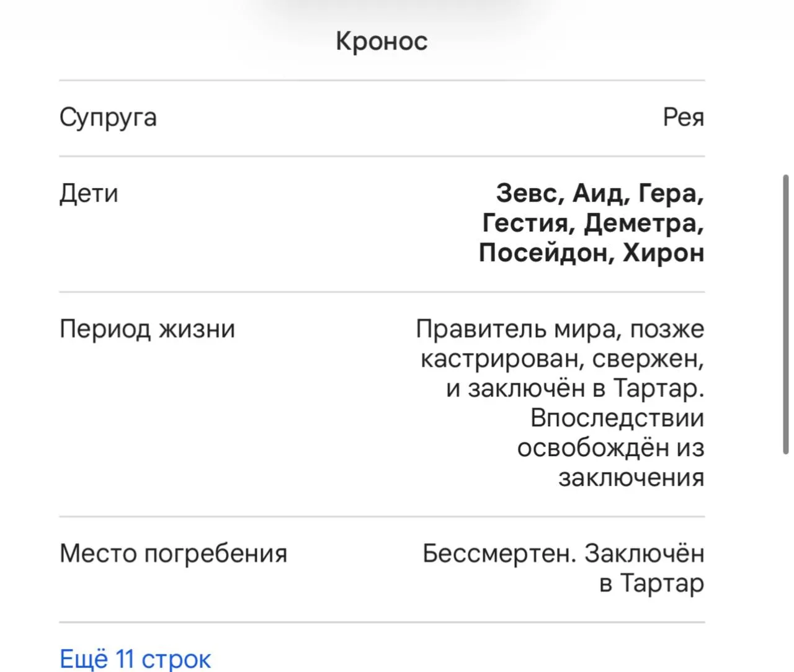Open the "Зевс" child entry
Viewport: 794px width, 672px height.
(x=526, y=194)
